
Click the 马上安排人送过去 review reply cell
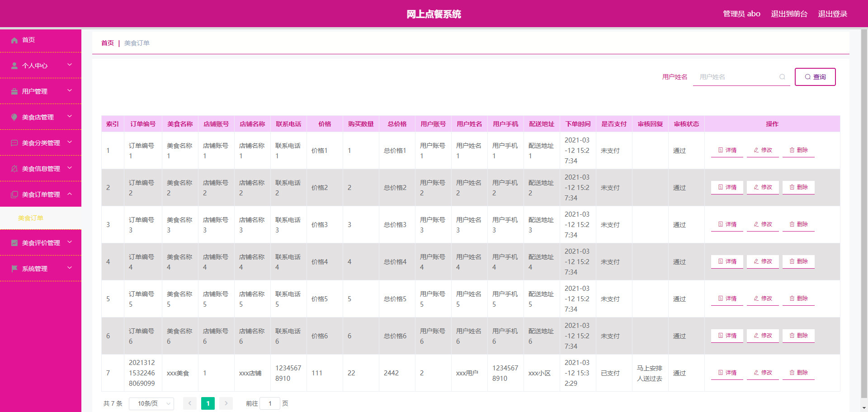(650, 373)
